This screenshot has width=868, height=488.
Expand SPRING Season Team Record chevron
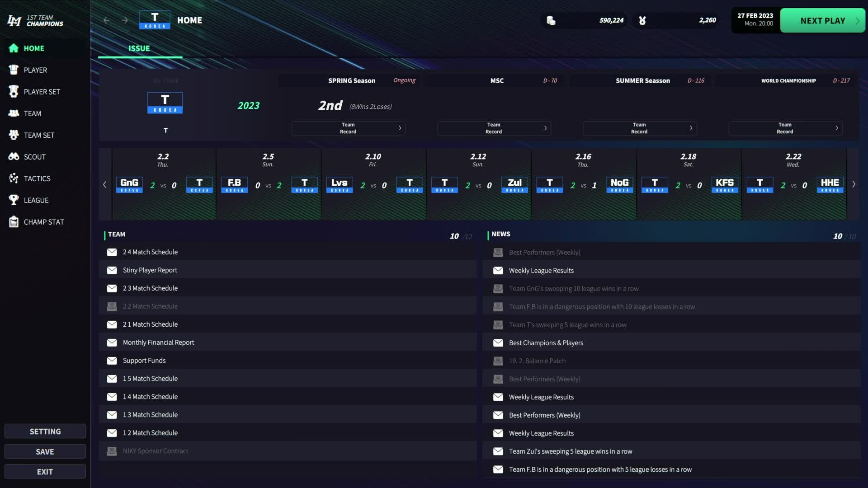[400, 128]
